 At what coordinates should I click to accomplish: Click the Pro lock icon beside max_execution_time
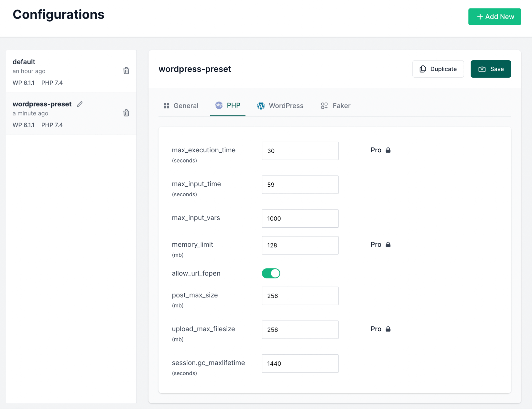pos(388,150)
